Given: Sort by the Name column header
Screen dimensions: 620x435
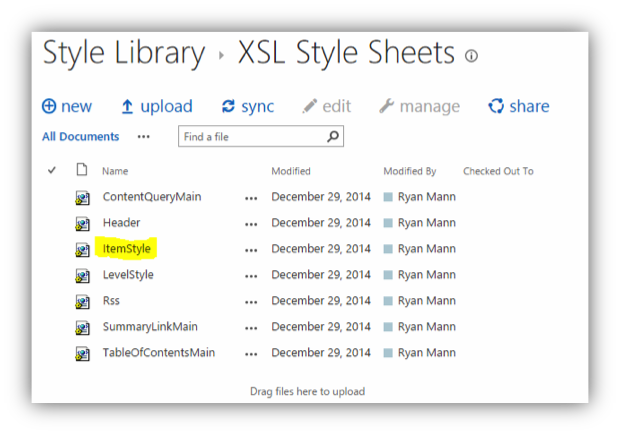Looking at the screenshot, I should coord(115,171).
